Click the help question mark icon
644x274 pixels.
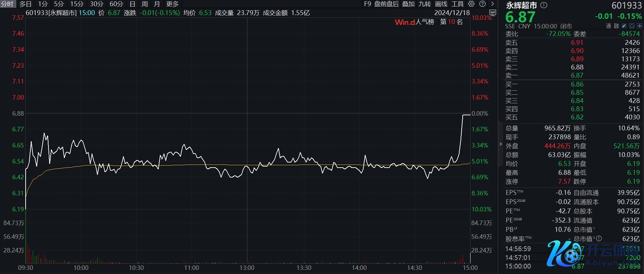pos(482,4)
